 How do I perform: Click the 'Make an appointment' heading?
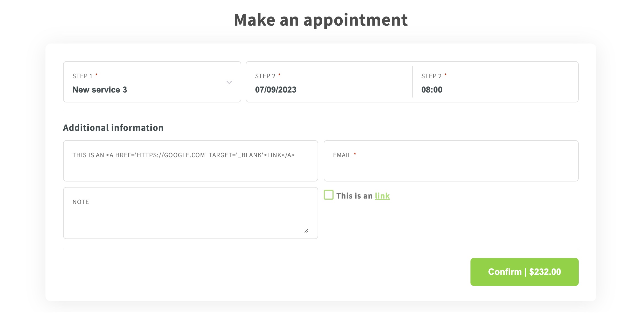point(321,19)
